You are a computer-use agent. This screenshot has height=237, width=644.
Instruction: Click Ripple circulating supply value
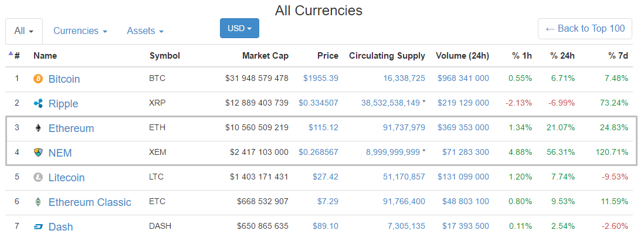click(x=391, y=103)
